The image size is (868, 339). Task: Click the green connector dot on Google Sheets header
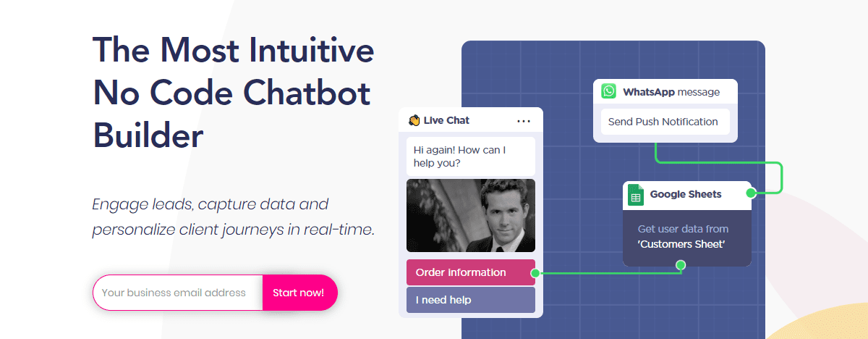[x=751, y=193]
